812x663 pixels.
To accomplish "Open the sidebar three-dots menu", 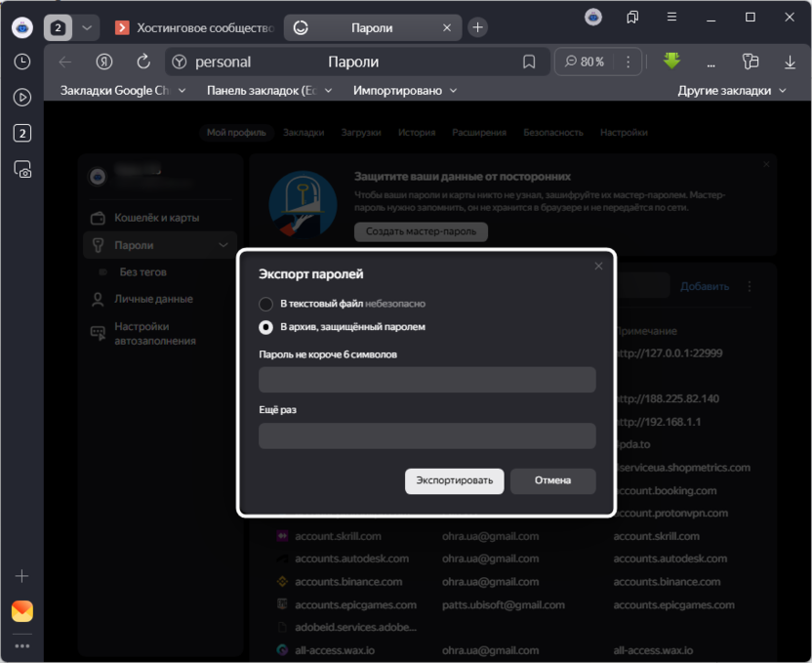I will coord(21,645).
